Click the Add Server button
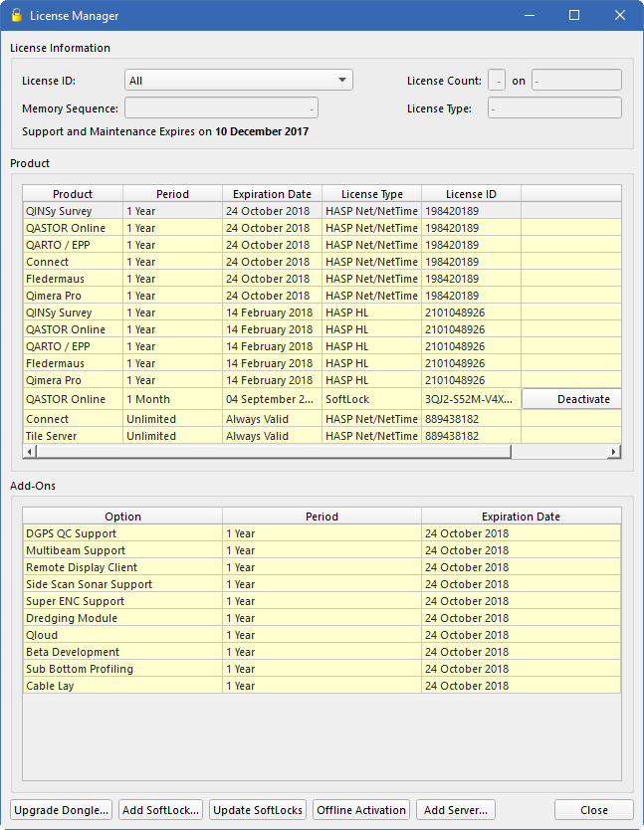 [x=455, y=810]
